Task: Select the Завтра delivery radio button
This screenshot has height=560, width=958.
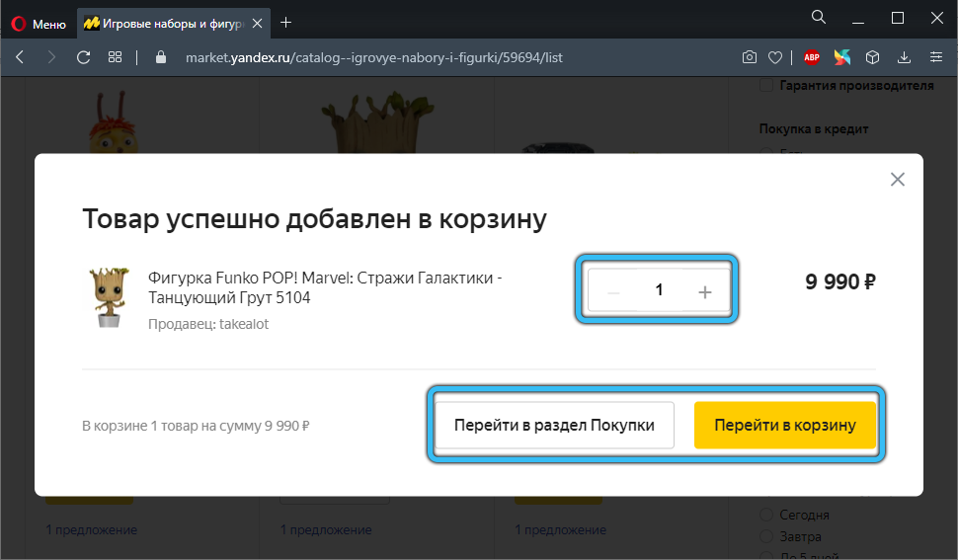Action: pos(766,537)
